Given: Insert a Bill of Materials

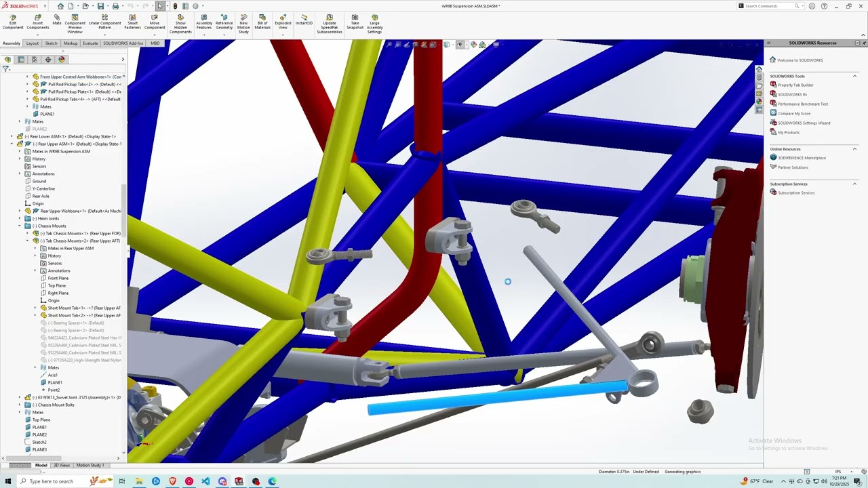Looking at the screenshot, I should coord(262,22).
